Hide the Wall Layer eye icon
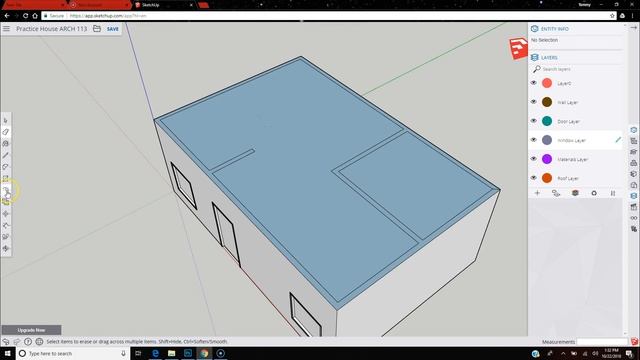Viewport: 640px width, 360px height. (533, 102)
